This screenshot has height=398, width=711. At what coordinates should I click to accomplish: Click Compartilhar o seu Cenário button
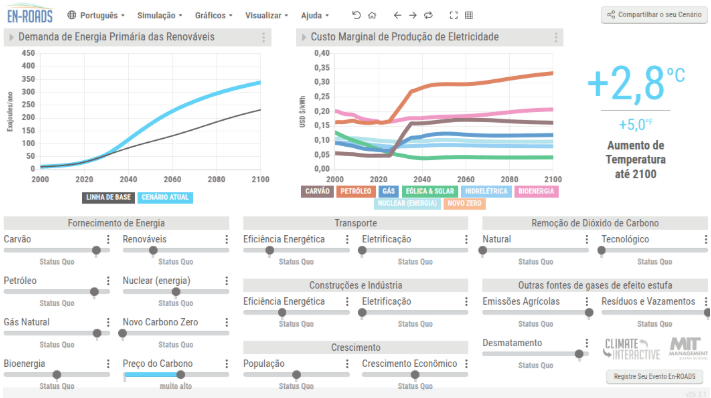(x=654, y=15)
